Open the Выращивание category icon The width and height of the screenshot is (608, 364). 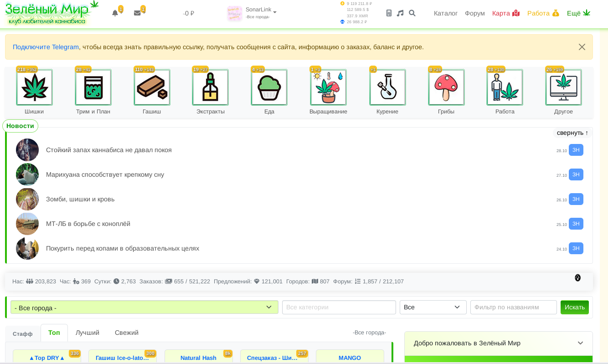pyautogui.click(x=328, y=87)
